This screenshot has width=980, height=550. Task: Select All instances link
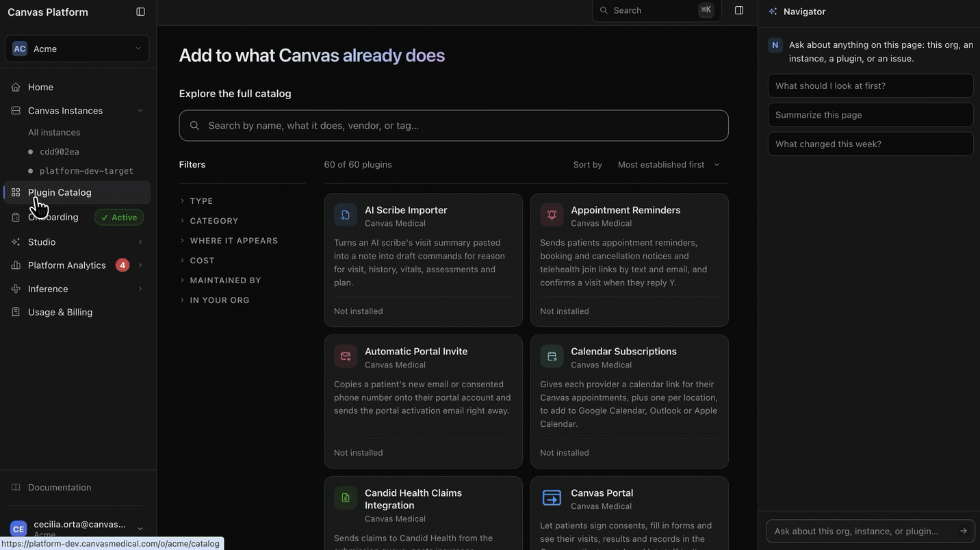point(54,133)
